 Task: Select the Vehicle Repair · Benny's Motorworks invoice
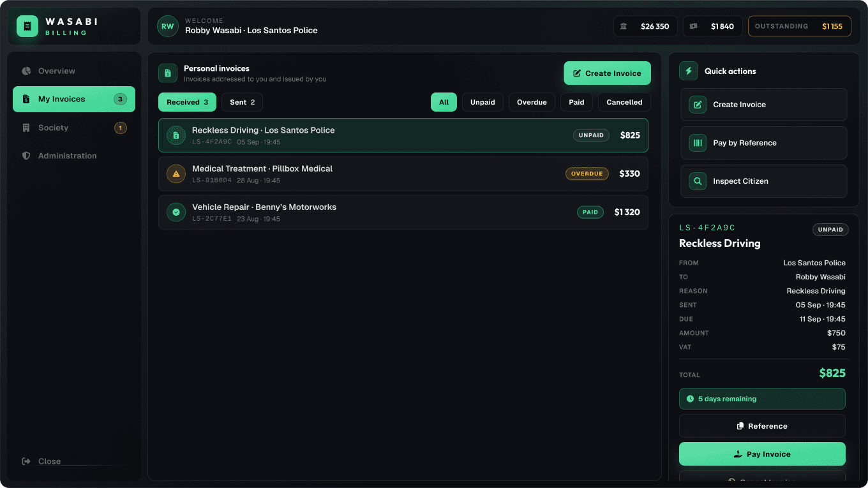tap(403, 212)
